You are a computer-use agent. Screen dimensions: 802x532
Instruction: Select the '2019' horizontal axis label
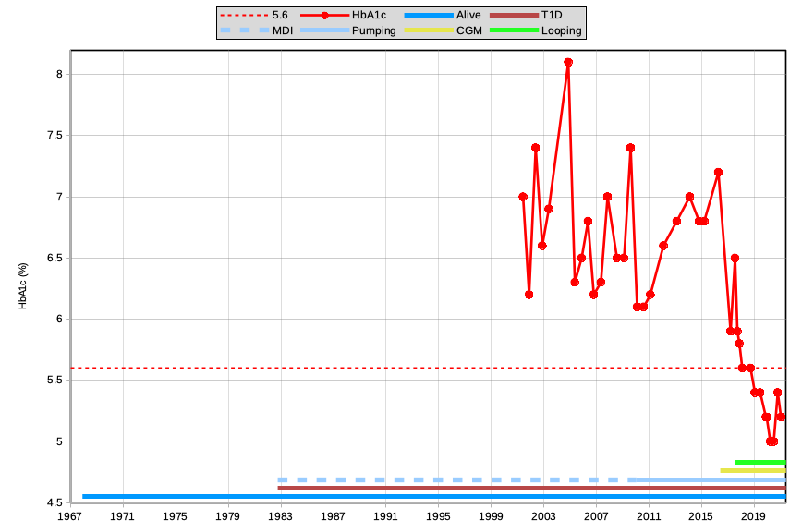coord(753,516)
